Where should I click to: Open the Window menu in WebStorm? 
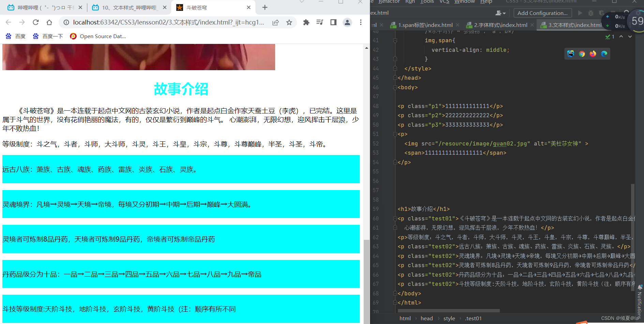click(464, 2)
